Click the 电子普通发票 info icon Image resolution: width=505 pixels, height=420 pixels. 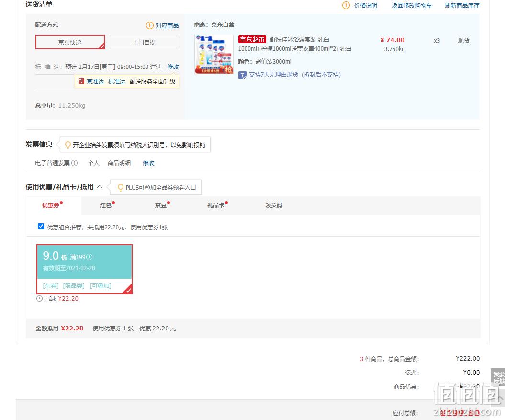pos(74,163)
